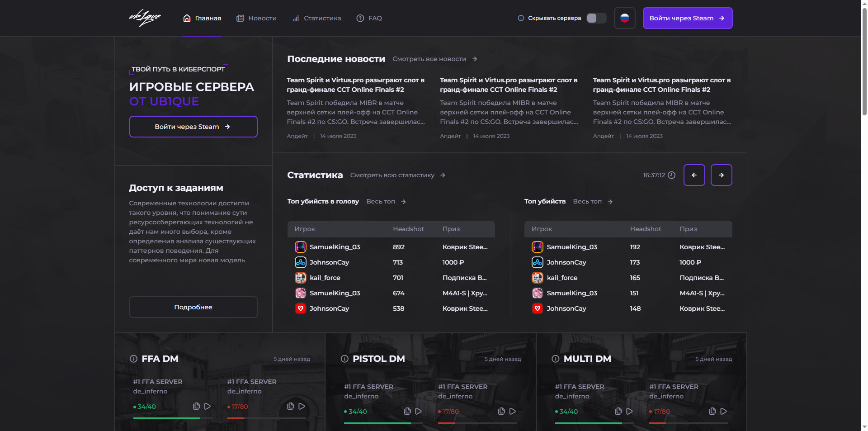Copy address of PISTOL DM server with 17/80
Viewport: 868px width, 431px height.
click(501, 411)
